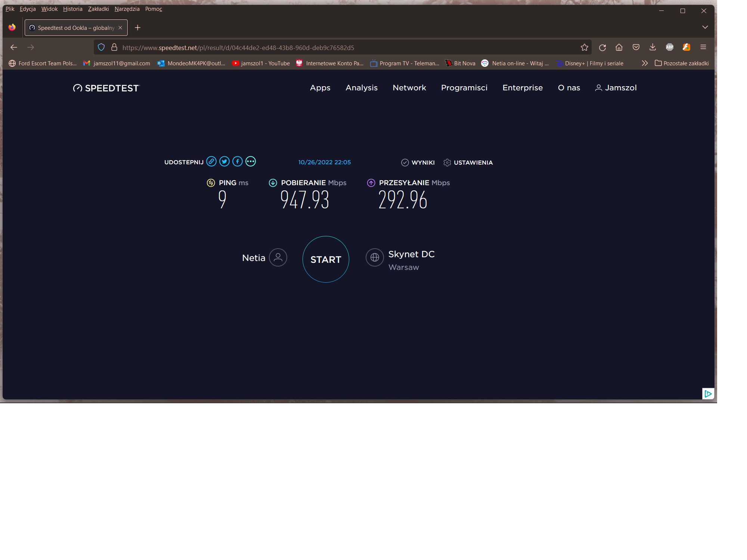Open Firefox hamburger application menu
747x560 pixels.
703,47
